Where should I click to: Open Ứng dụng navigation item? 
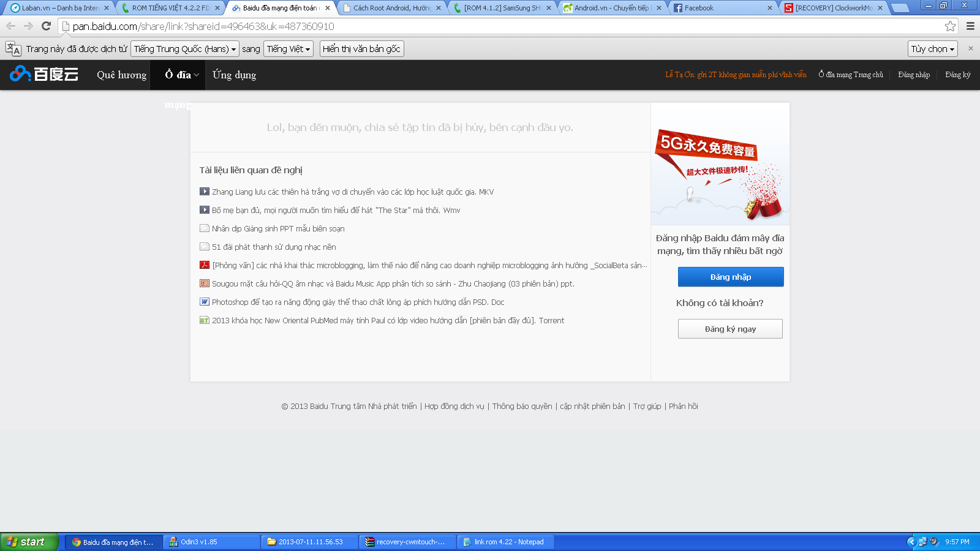click(x=234, y=75)
